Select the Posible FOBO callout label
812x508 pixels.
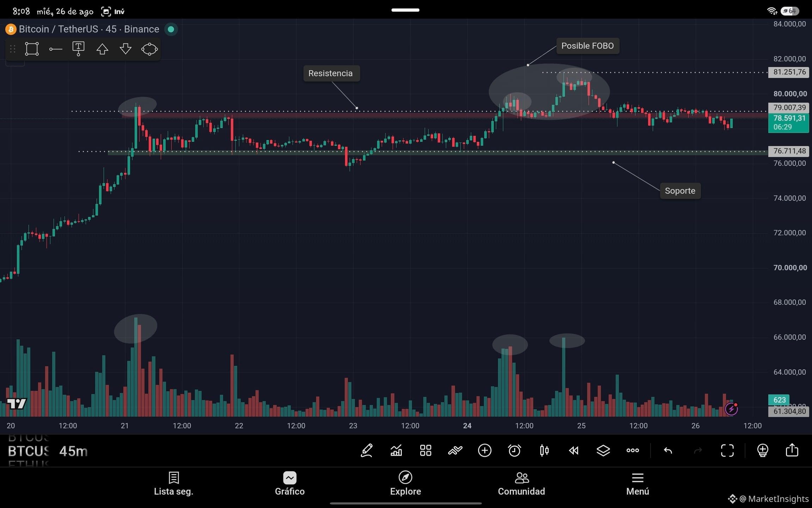coord(588,46)
